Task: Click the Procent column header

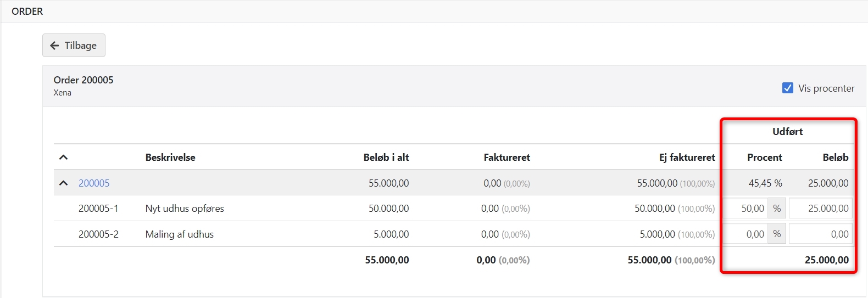Action: coord(764,158)
